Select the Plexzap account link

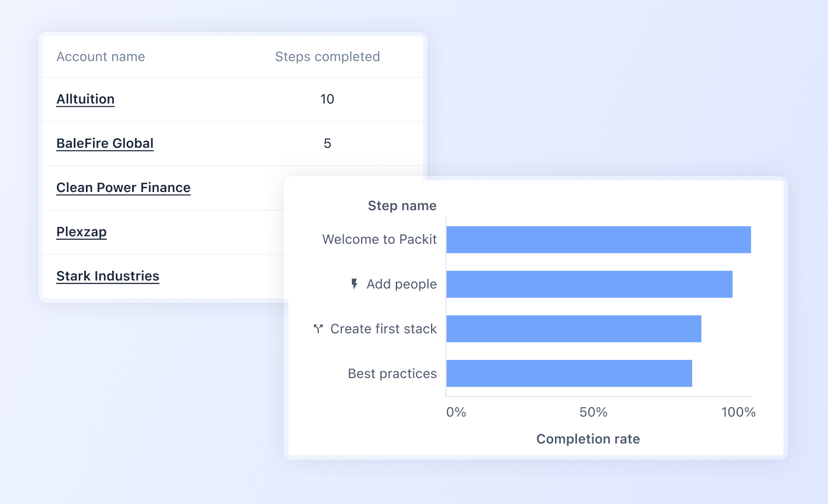click(81, 232)
